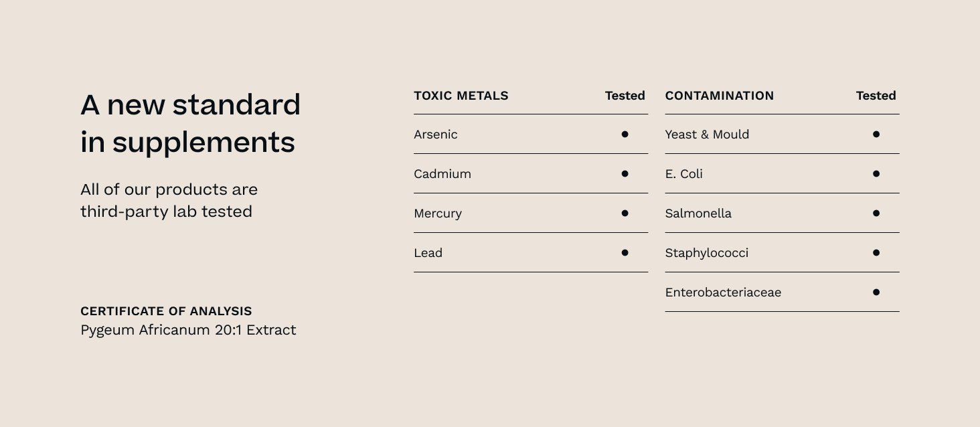Click the Lead tested dot
The width and height of the screenshot is (980, 427).
pyautogui.click(x=625, y=253)
